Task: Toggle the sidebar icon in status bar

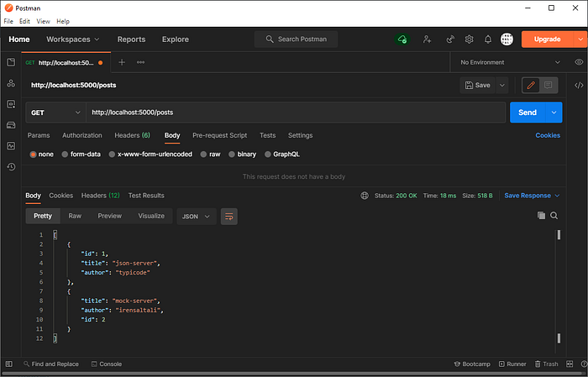Action: click(x=9, y=364)
